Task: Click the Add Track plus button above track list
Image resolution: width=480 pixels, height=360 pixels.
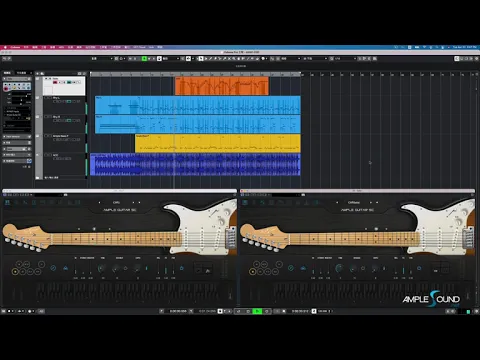Action: [38, 73]
